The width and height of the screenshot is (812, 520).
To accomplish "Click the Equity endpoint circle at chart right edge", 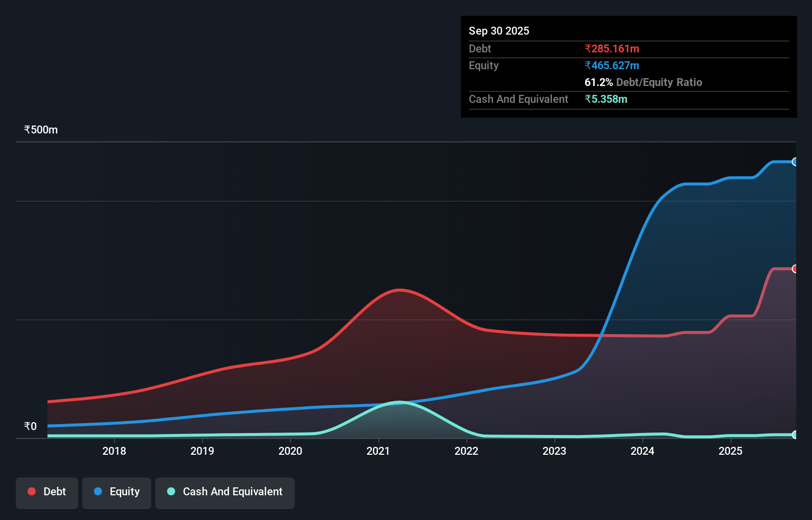I will (795, 162).
